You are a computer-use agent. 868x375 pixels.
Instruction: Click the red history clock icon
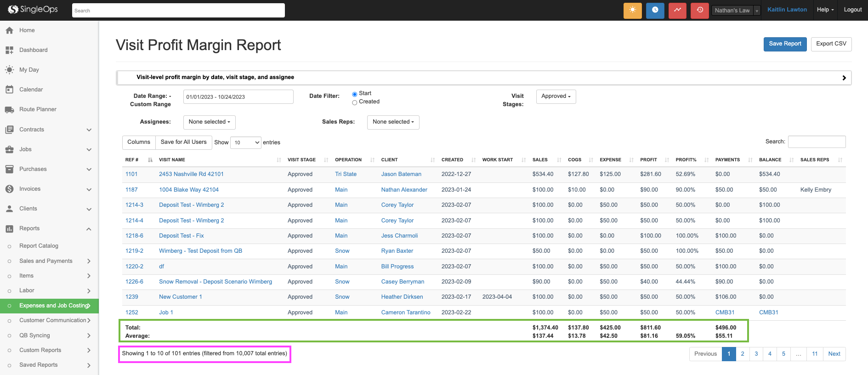click(700, 10)
